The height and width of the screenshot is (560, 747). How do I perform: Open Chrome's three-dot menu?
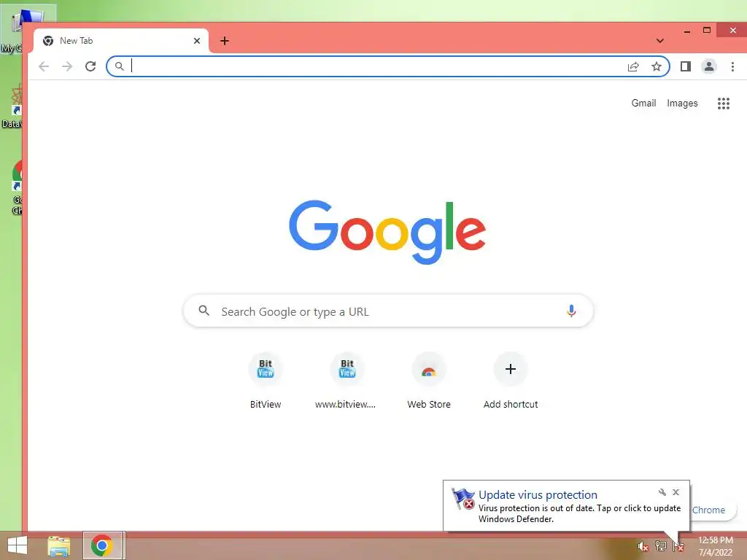coord(732,66)
